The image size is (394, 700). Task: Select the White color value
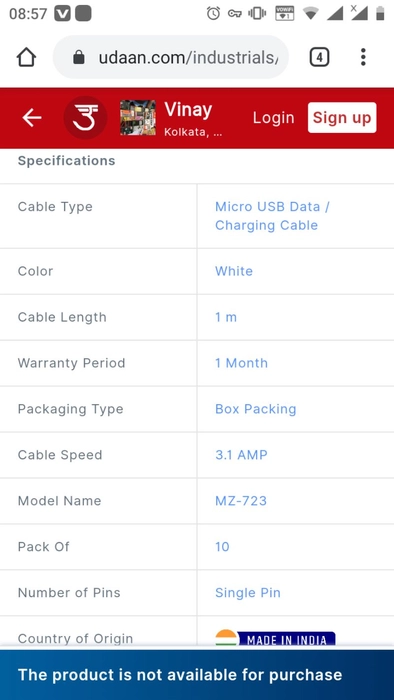point(234,271)
